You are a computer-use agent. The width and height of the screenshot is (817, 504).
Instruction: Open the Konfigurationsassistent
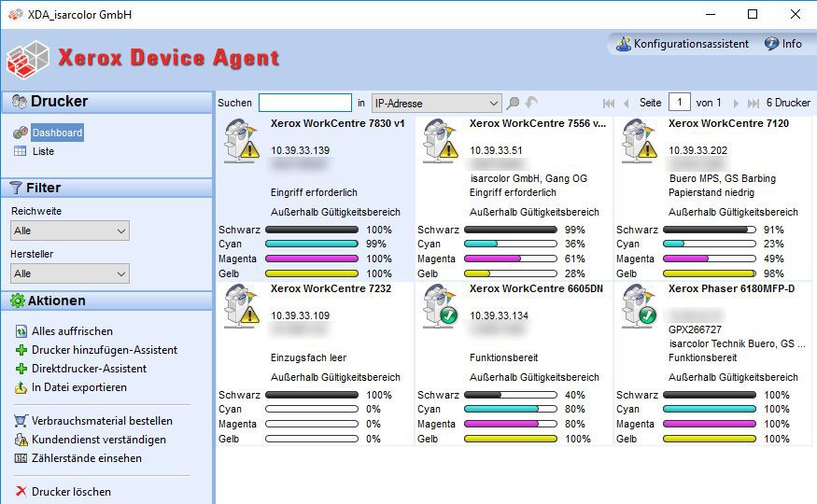click(x=682, y=44)
